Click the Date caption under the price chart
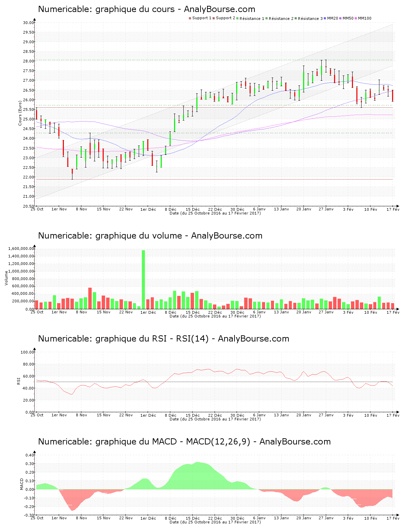The width and height of the screenshot is (412, 532). pos(215,213)
